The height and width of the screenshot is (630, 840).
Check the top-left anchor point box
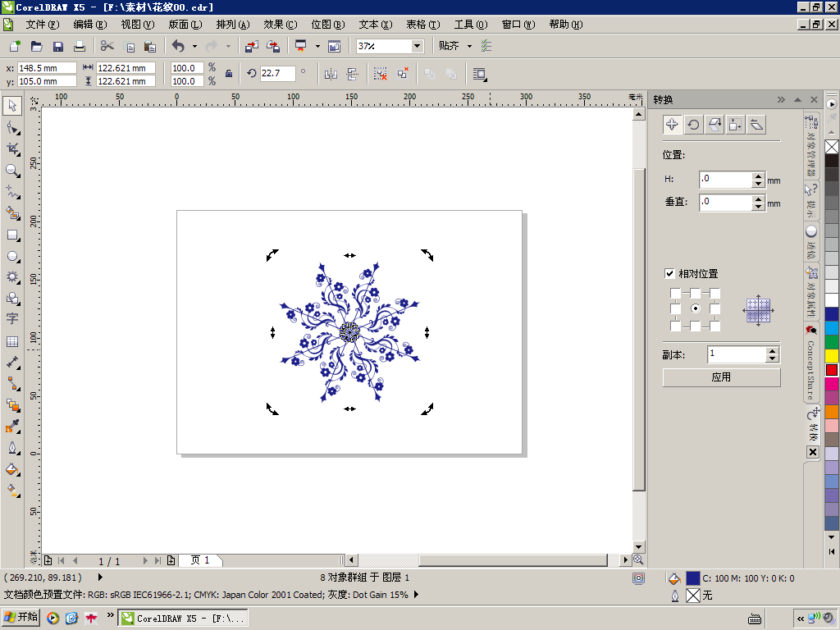(x=675, y=293)
